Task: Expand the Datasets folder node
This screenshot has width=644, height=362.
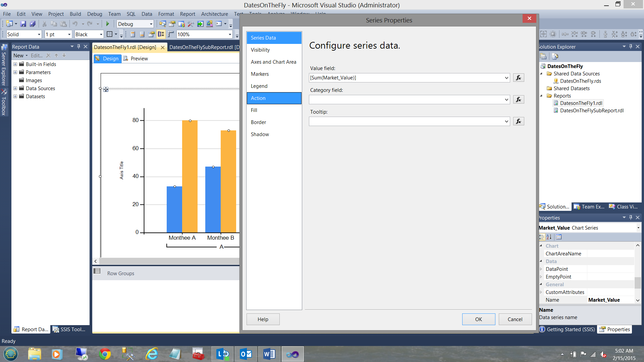Action: 15,97
